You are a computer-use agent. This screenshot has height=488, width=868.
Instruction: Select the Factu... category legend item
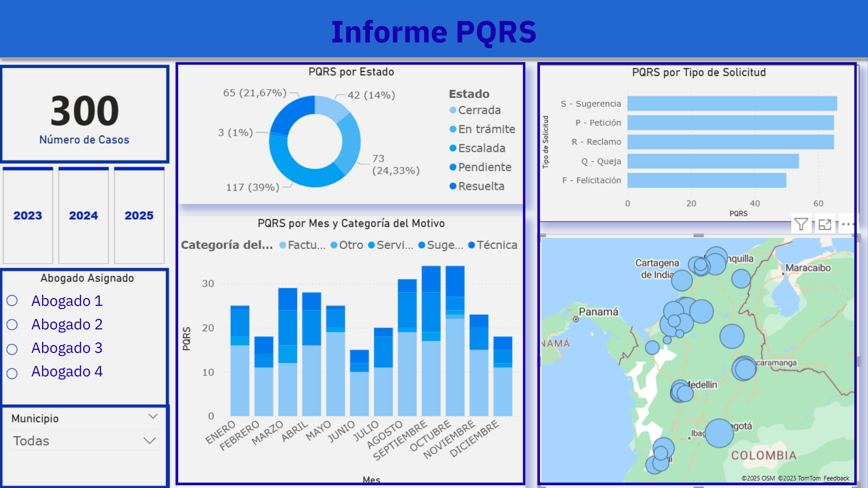click(302, 245)
